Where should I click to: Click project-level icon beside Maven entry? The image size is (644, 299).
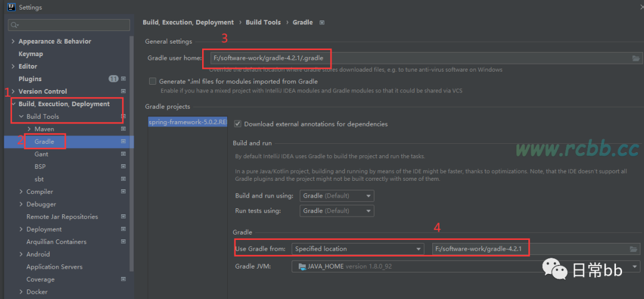click(123, 129)
